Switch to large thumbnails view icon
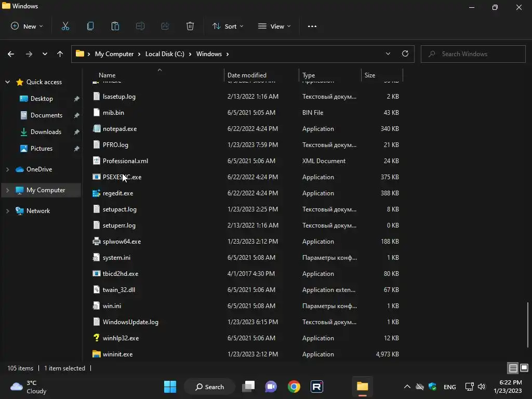532x399 pixels. (x=524, y=368)
